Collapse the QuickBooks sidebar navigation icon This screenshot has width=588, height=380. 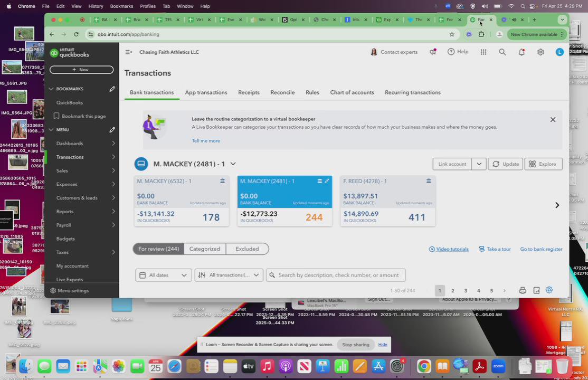click(x=128, y=52)
